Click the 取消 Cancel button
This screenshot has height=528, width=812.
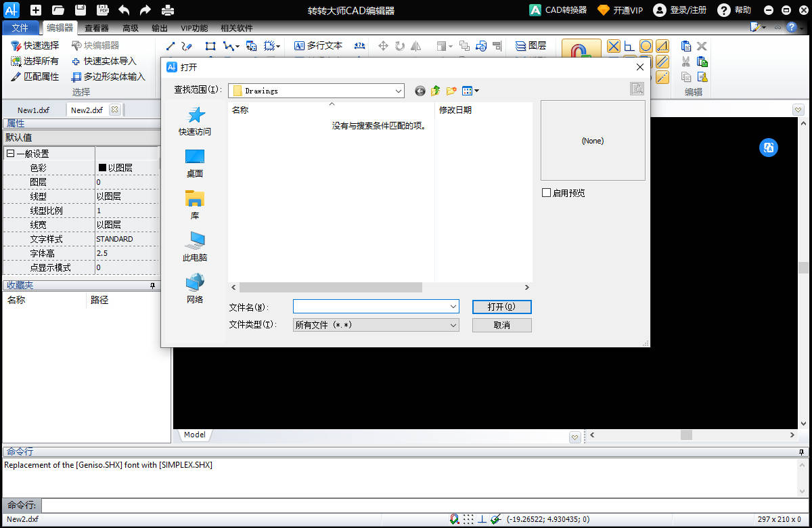502,325
